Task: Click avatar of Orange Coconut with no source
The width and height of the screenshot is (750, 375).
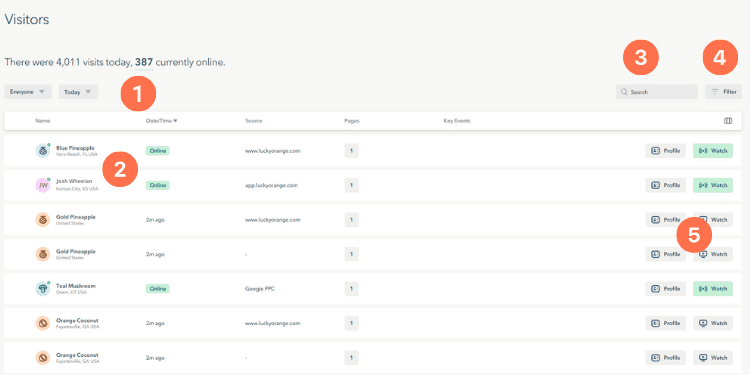Action: [x=43, y=358]
